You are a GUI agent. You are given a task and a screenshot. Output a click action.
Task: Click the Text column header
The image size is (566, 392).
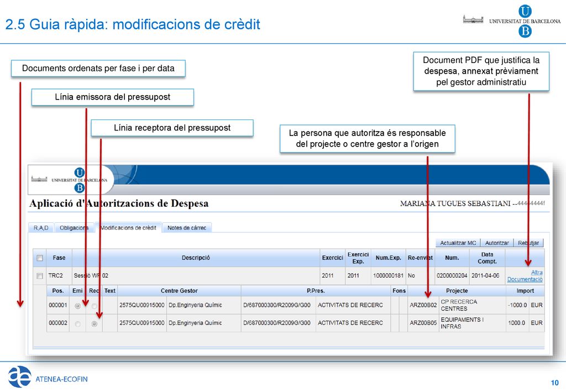(x=110, y=291)
